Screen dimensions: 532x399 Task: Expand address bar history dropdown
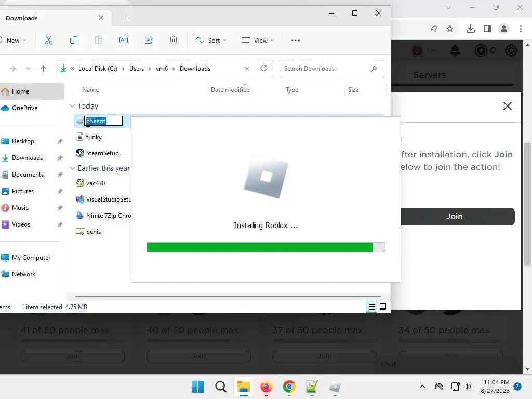247,68
